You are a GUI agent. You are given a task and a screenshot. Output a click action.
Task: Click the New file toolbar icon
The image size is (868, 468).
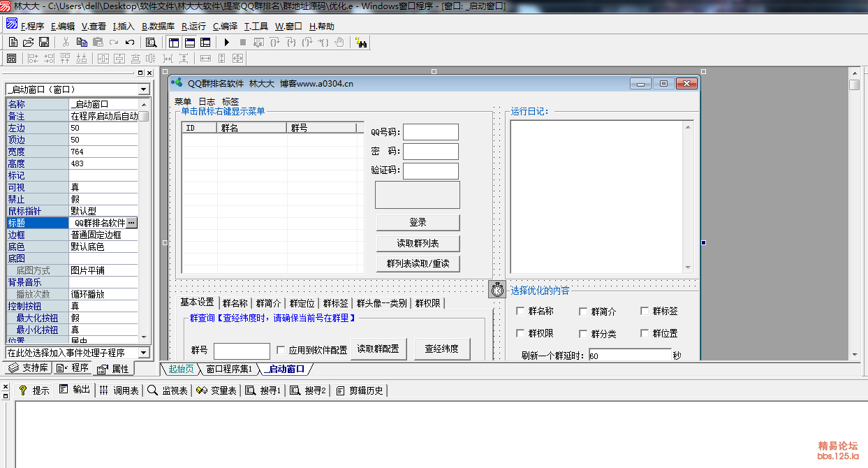[13, 43]
